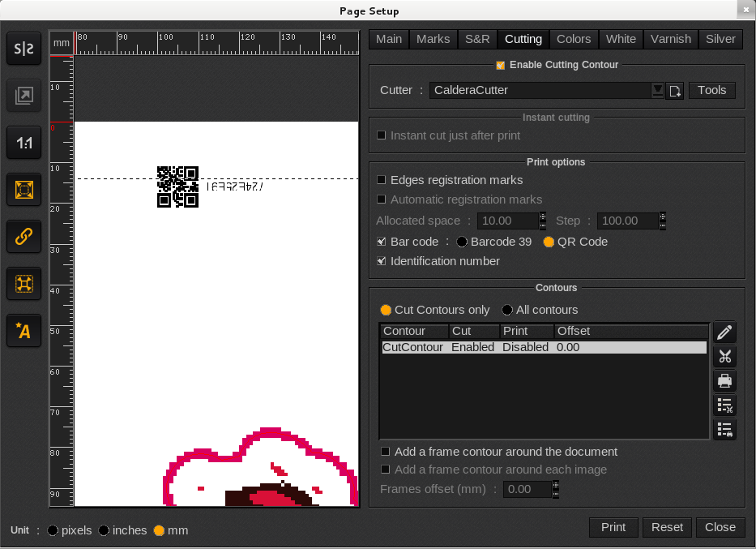This screenshot has width=756, height=549.
Task: Click the printer icon beside contour list
Action: click(724, 381)
